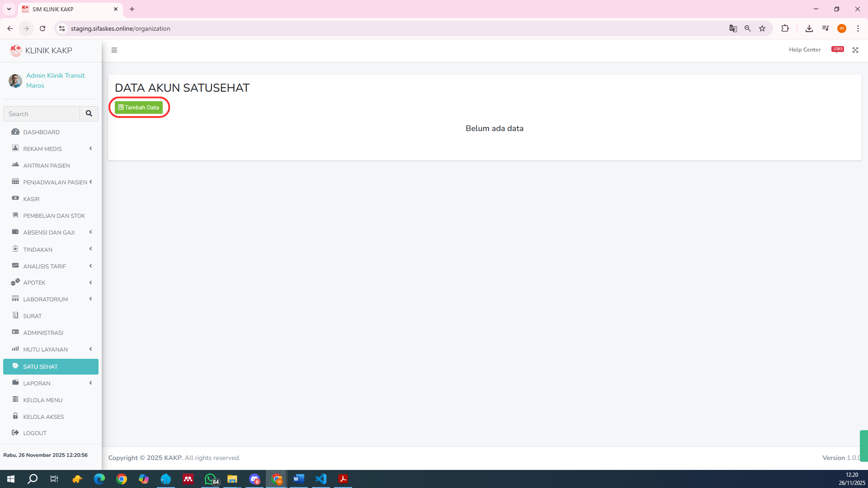Click the sidebar search magnifier button
The height and width of the screenshot is (488, 868).
pyautogui.click(x=89, y=114)
